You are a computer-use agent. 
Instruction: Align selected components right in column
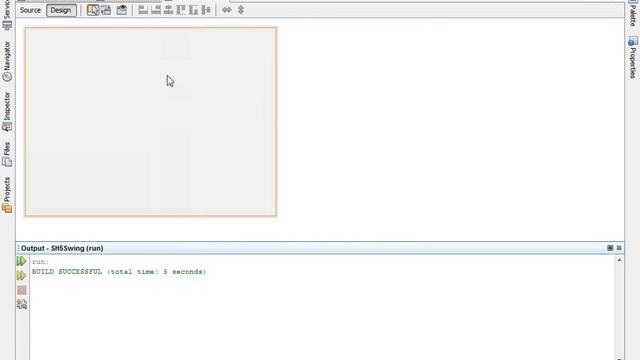(156, 10)
